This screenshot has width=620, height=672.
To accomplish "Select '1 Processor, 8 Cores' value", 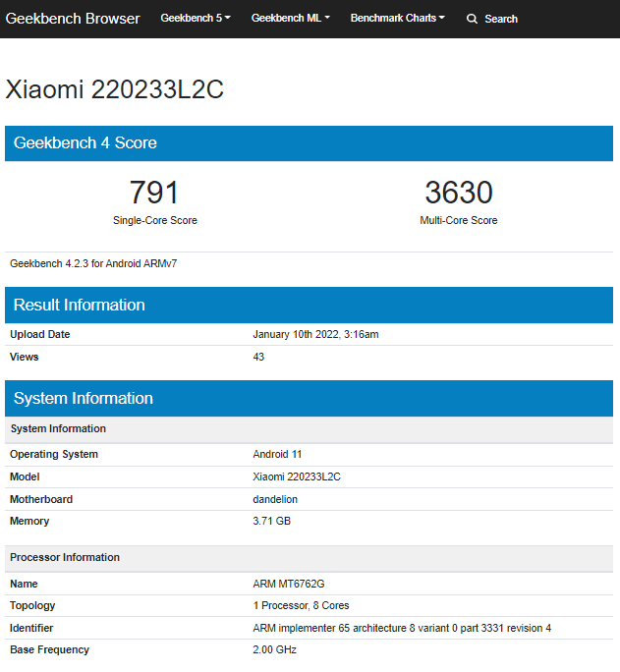I will (x=301, y=605).
